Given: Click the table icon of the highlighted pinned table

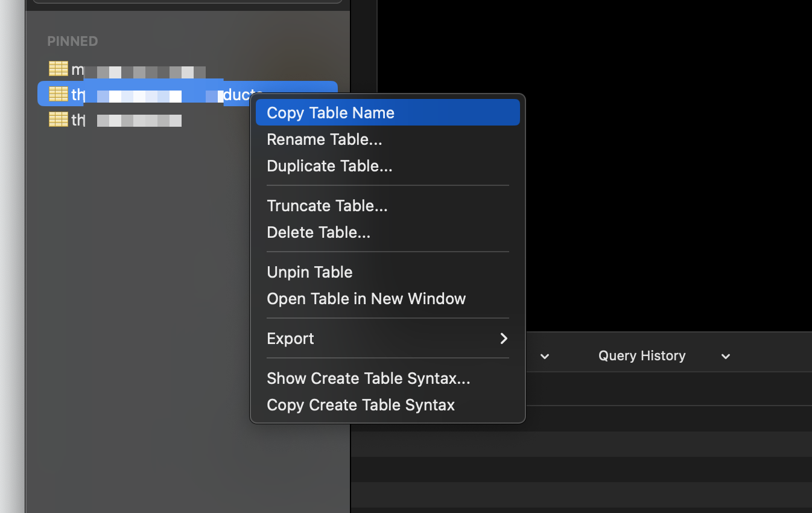Looking at the screenshot, I should tap(59, 94).
